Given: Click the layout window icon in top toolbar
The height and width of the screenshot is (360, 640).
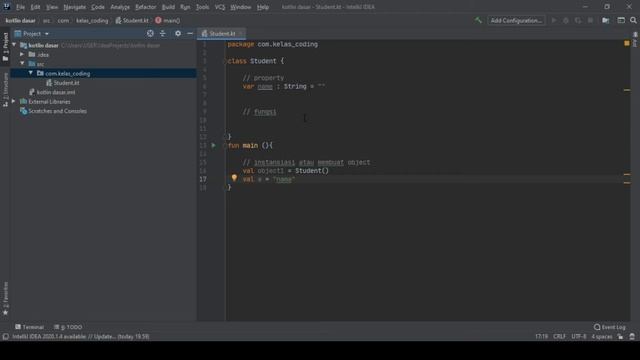Looking at the screenshot, I should (621, 20).
